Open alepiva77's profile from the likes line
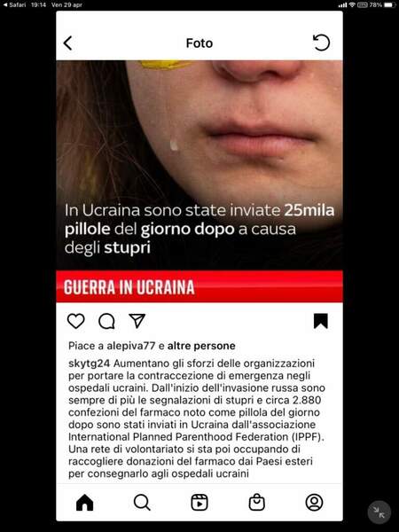 click(x=131, y=346)
